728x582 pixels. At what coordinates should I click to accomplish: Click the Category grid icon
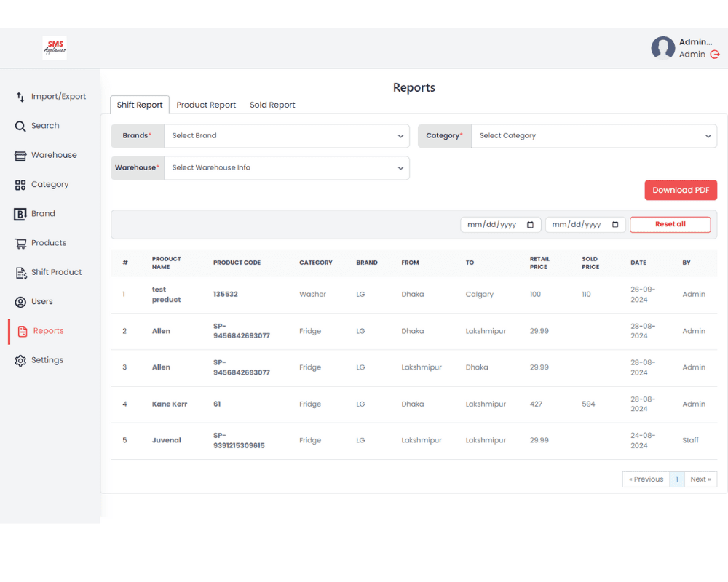point(20,186)
